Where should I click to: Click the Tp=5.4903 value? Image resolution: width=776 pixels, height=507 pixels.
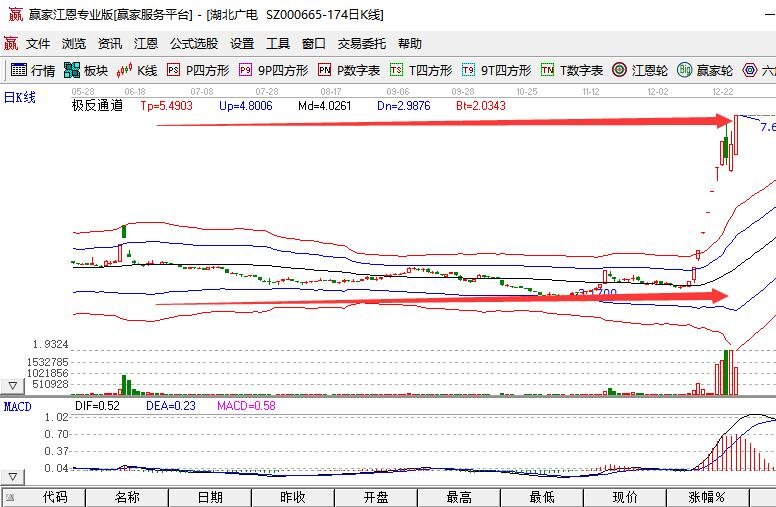click(x=166, y=105)
